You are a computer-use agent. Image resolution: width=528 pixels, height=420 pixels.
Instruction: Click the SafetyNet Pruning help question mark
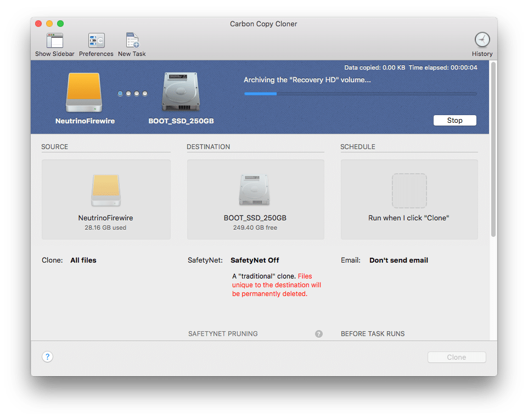319,334
